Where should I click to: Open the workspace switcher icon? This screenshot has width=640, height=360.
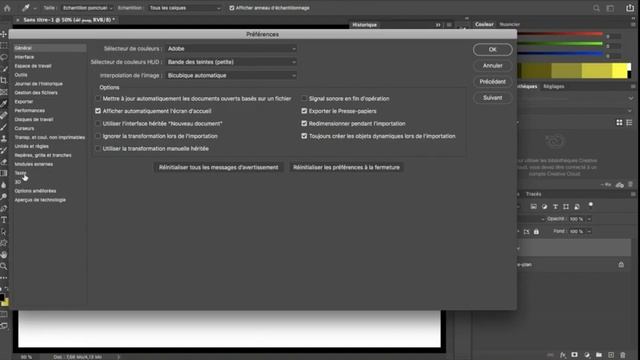611,8
